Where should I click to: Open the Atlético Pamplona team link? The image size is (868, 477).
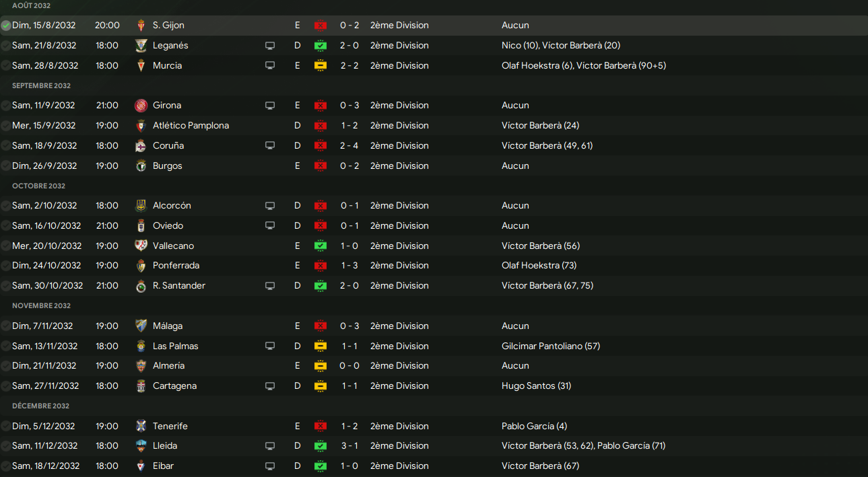191,126
